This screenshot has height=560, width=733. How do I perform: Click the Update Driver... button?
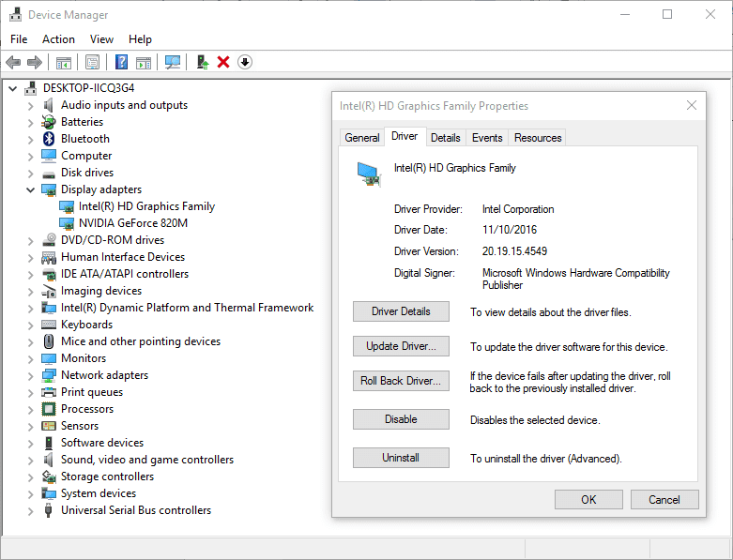coord(401,346)
